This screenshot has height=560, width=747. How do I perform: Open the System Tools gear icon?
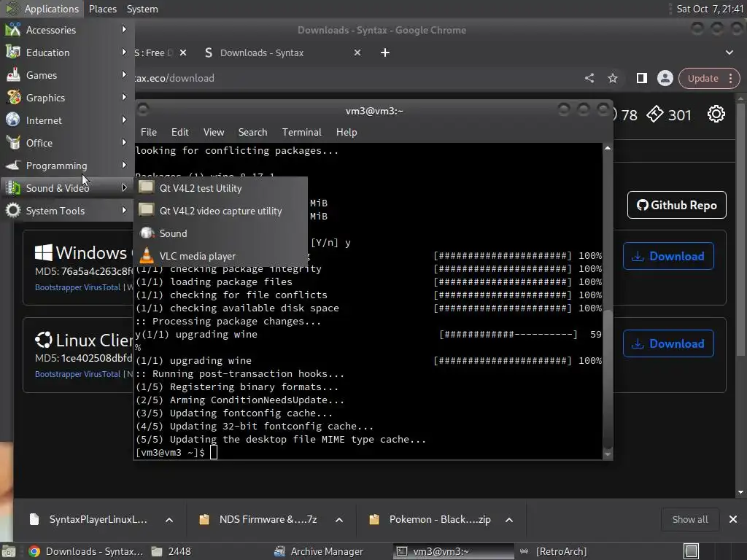13,211
